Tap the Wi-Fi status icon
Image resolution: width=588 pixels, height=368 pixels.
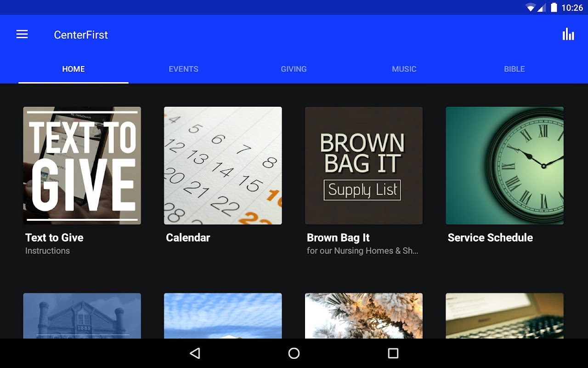(x=531, y=7)
